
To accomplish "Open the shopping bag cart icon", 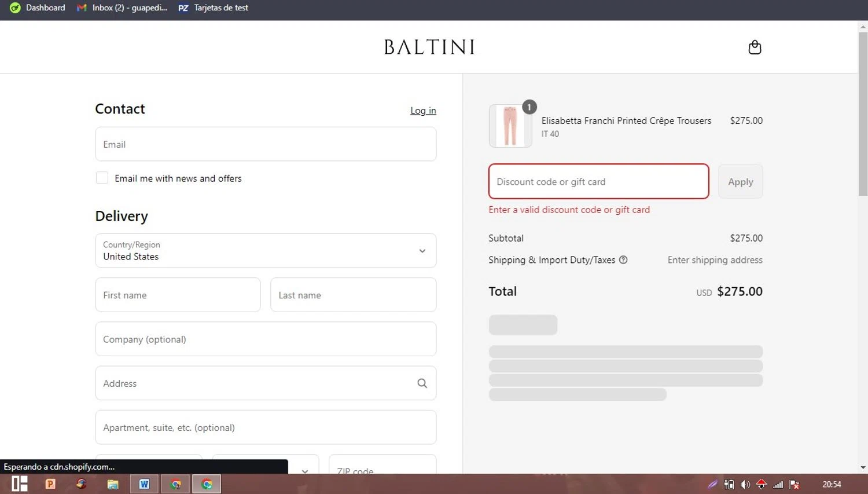I will point(755,47).
